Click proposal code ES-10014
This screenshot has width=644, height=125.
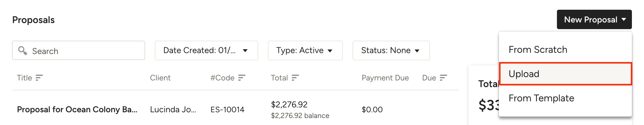point(227,110)
